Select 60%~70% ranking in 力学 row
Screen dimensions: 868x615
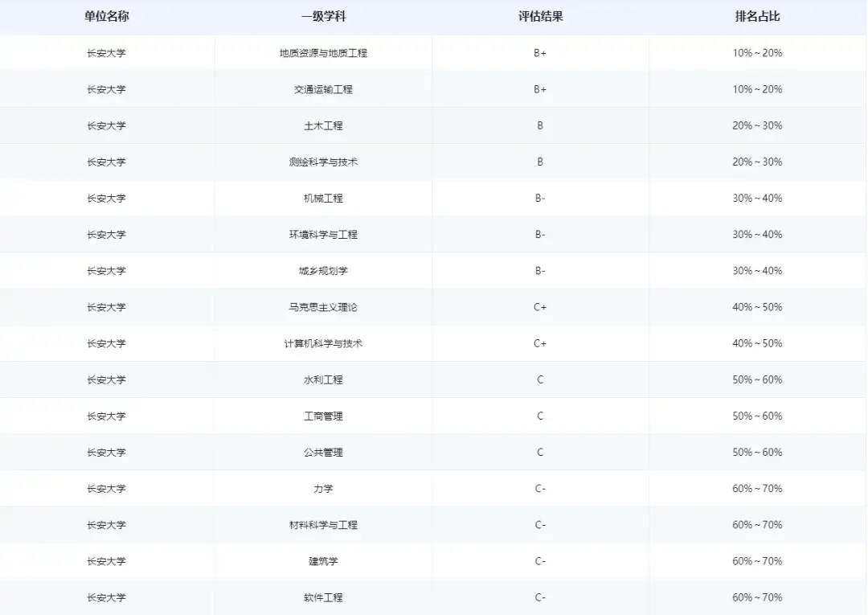pos(757,489)
